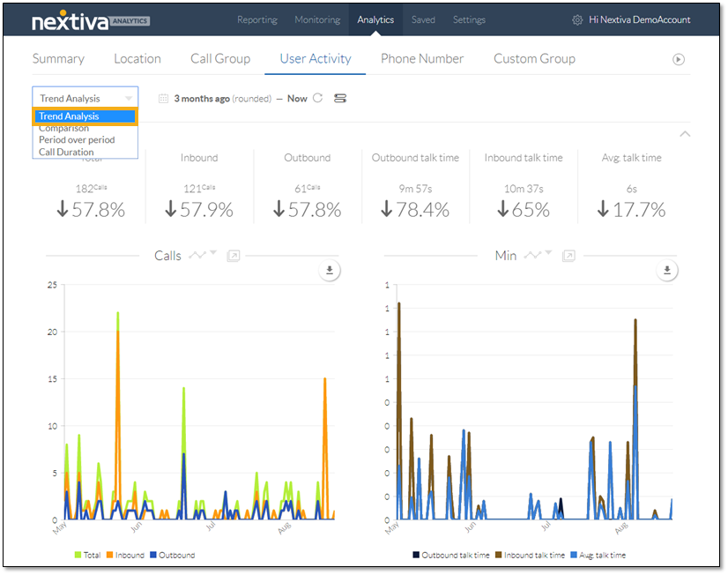Click the Nextiva Analytics logo

(x=91, y=21)
